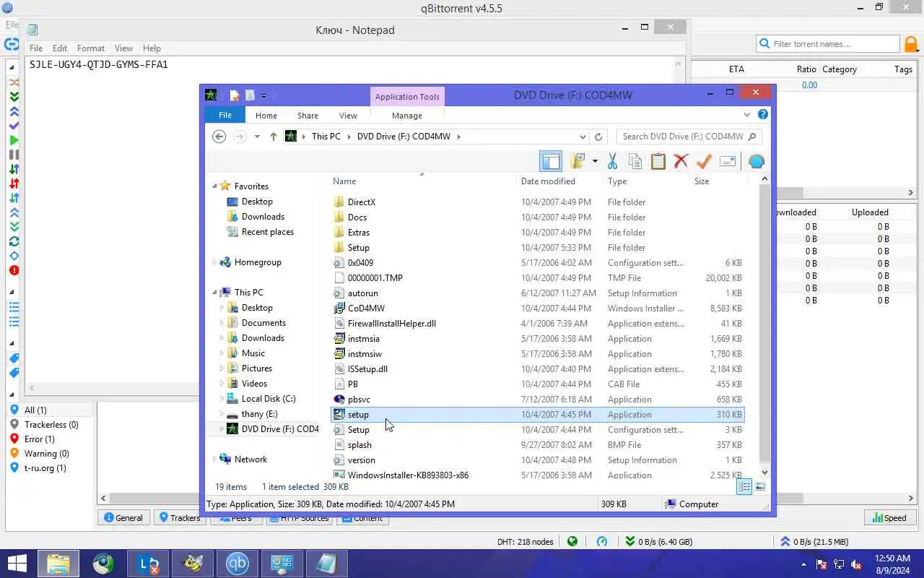Open dropdown arrow beside folder options icon

pyautogui.click(x=595, y=161)
